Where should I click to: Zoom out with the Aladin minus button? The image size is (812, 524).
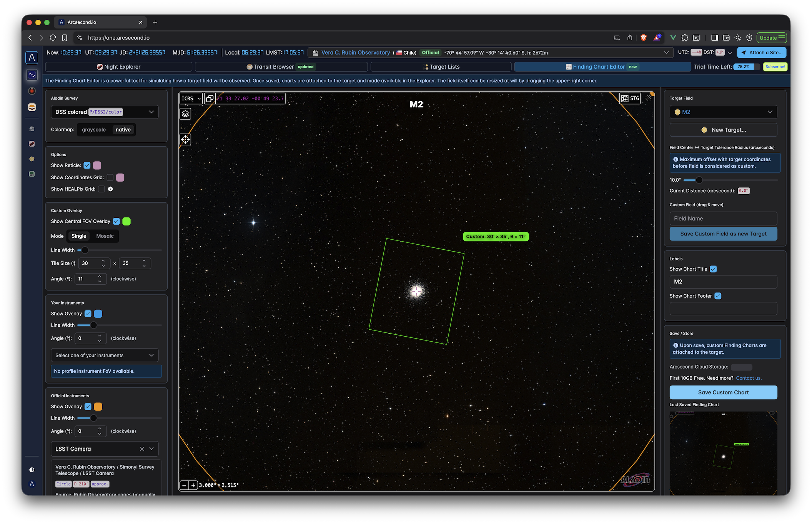tap(184, 485)
